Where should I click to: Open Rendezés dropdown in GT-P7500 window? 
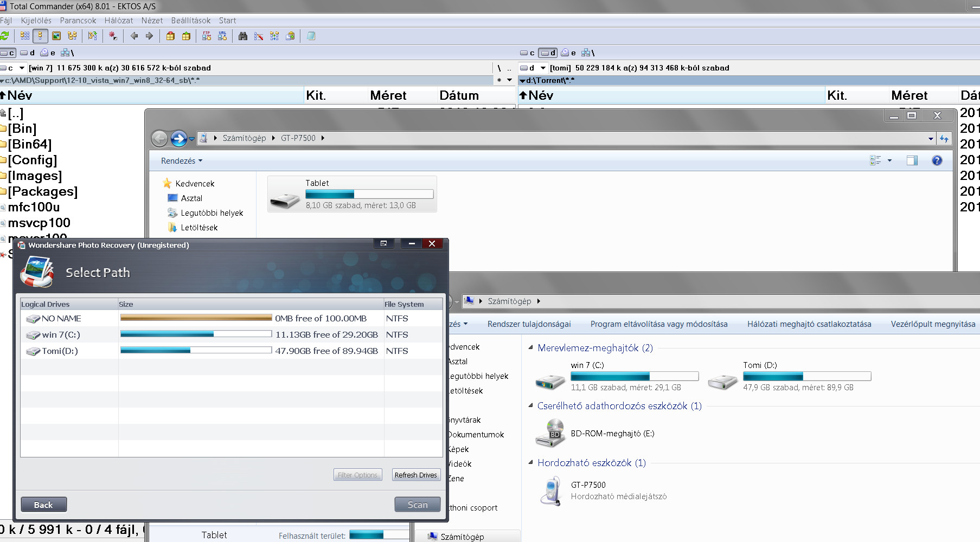coord(182,161)
